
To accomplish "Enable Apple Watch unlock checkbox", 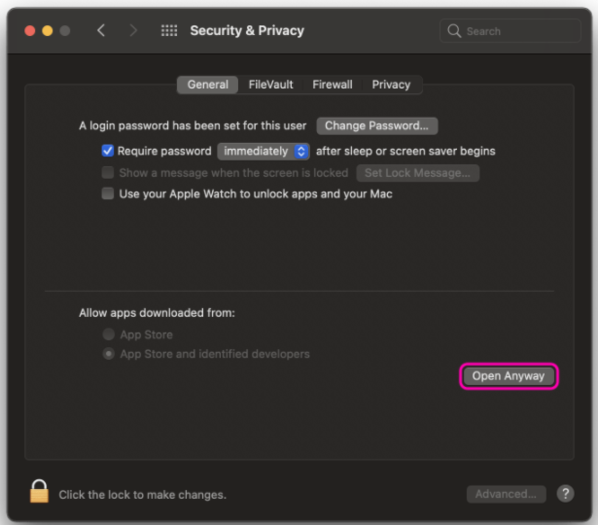I will [x=108, y=194].
